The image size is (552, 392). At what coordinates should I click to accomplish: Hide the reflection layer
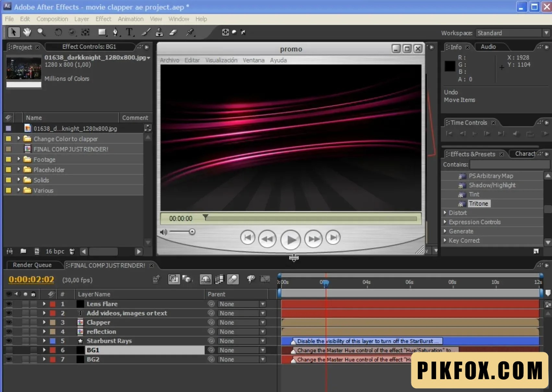point(9,332)
